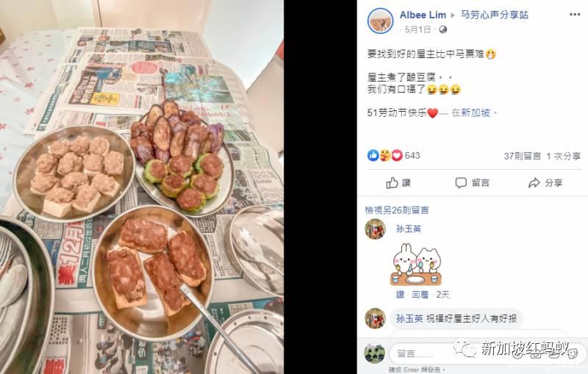Open the like reaction emoji list
Screen dimensions: 588x374
point(373,155)
